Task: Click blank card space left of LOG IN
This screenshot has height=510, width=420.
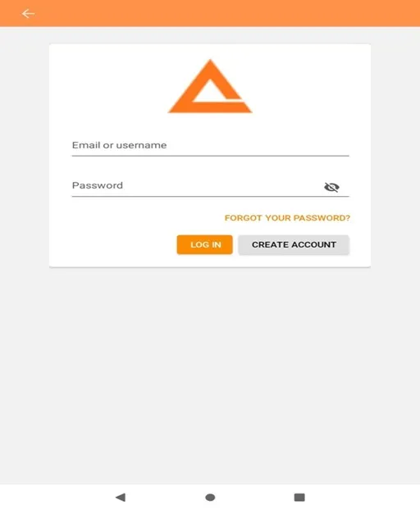Action: (x=114, y=244)
